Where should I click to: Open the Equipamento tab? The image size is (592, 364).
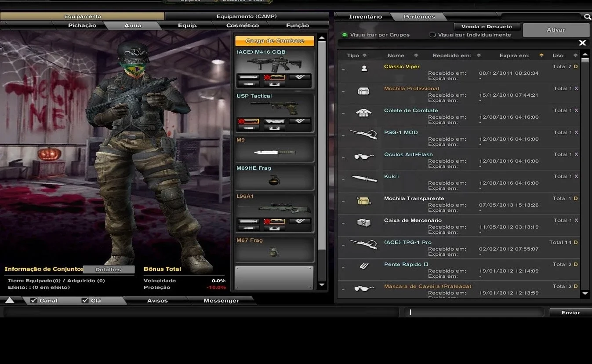[x=82, y=16]
